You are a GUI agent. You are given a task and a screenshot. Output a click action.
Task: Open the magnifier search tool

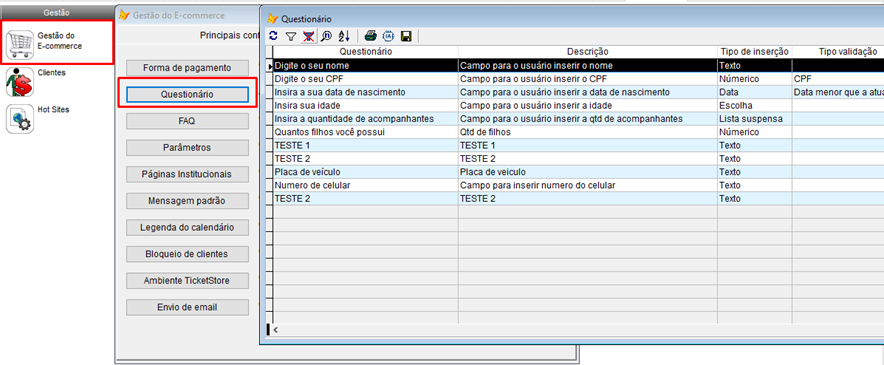[x=326, y=36]
